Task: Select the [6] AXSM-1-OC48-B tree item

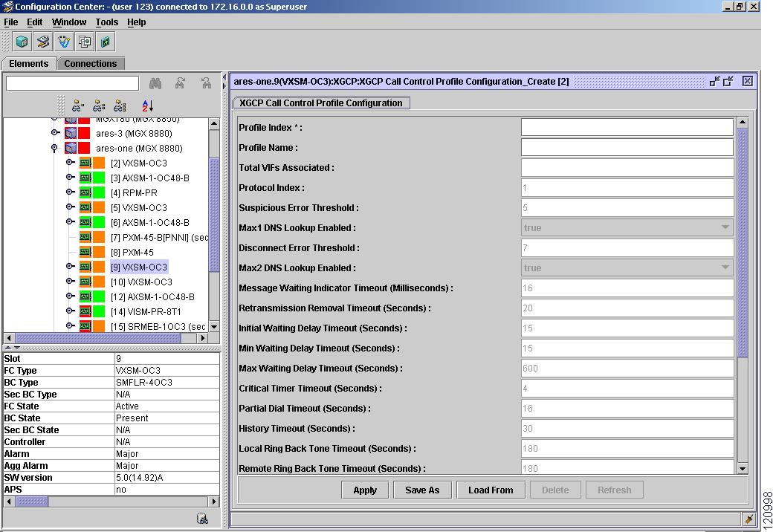Action: pyautogui.click(x=150, y=222)
